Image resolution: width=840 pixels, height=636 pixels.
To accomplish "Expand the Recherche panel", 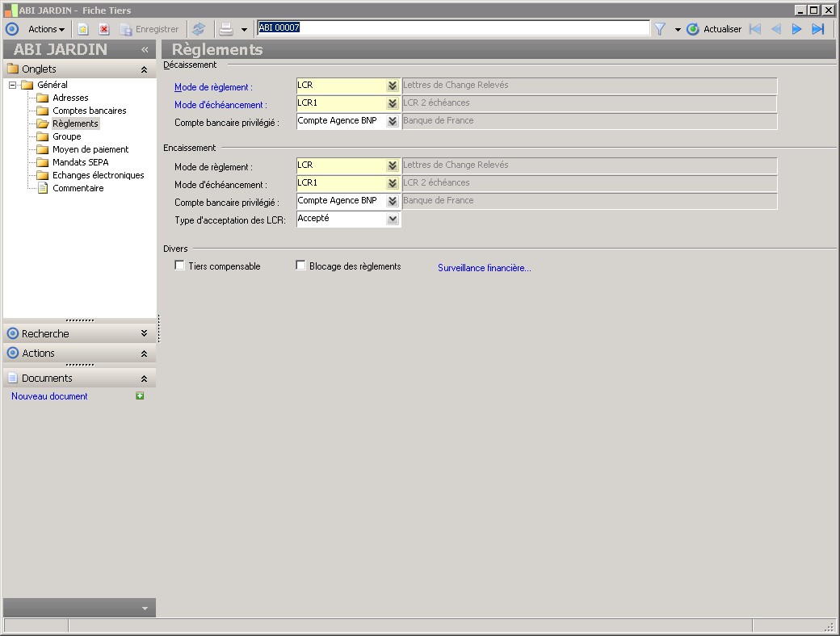I will tap(144, 333).
